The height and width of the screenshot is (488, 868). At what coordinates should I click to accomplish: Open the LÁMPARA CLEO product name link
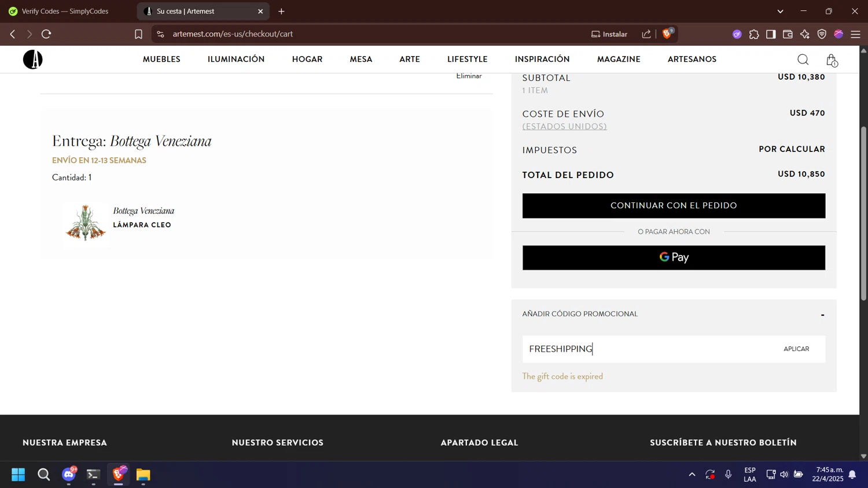point(142,225)
